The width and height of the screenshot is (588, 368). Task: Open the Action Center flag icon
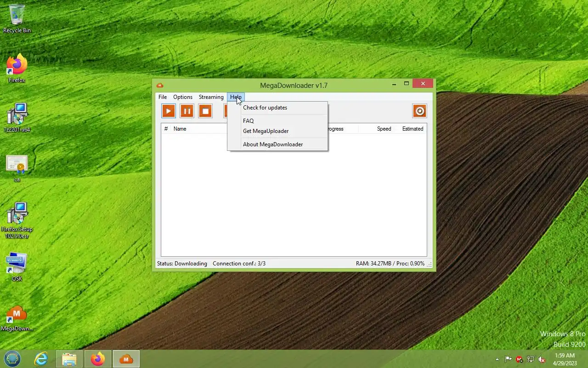click(509, 359)
